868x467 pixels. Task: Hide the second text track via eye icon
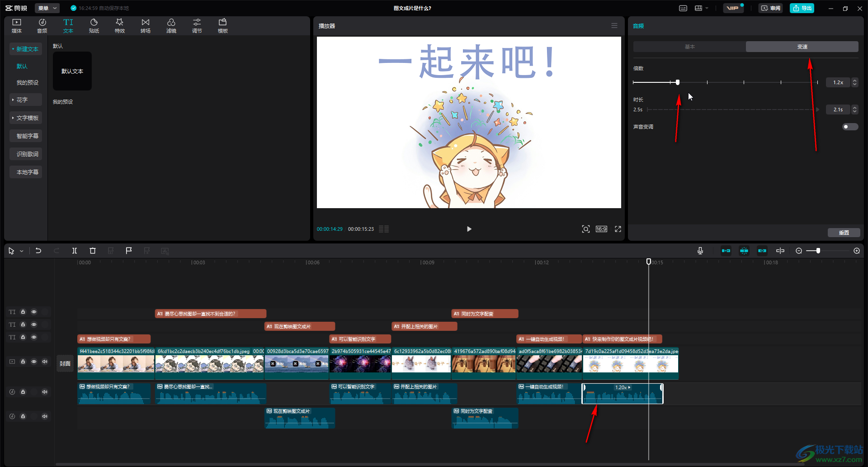34,324
